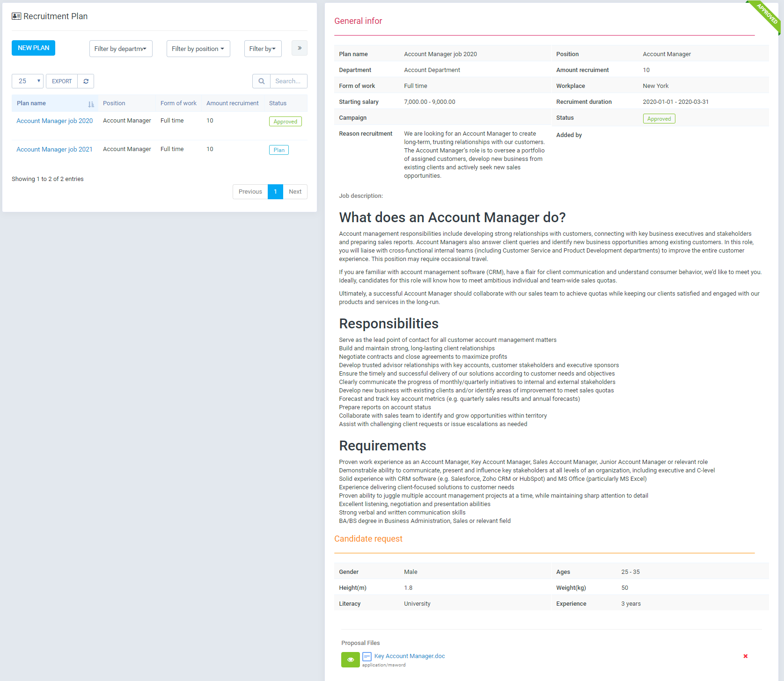Delete the Key Account Manager.doc file
784x681 pixels.
(x=745, y=656)
